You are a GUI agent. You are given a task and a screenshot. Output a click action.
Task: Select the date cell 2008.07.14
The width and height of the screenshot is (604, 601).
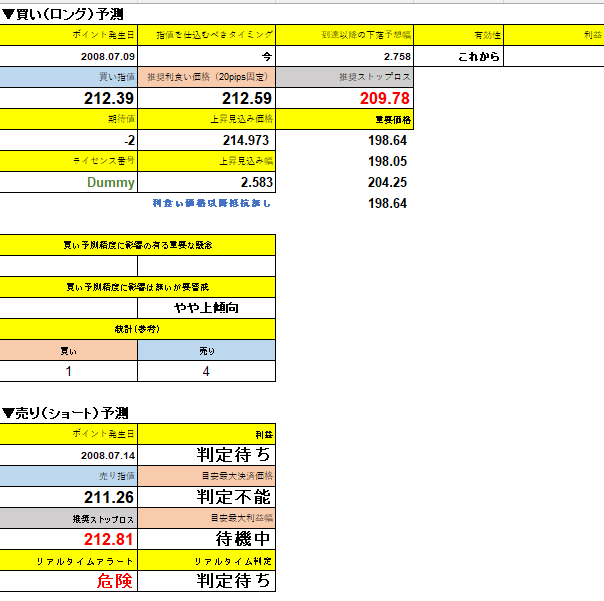69,455
